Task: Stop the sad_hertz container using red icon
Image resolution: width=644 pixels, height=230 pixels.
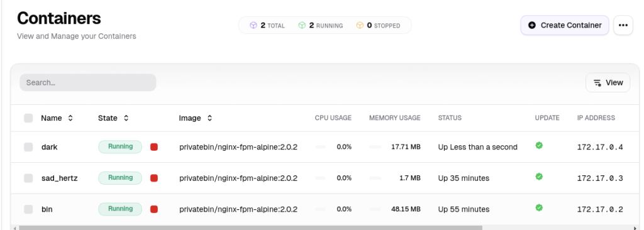Action: (x=154, y=178)
